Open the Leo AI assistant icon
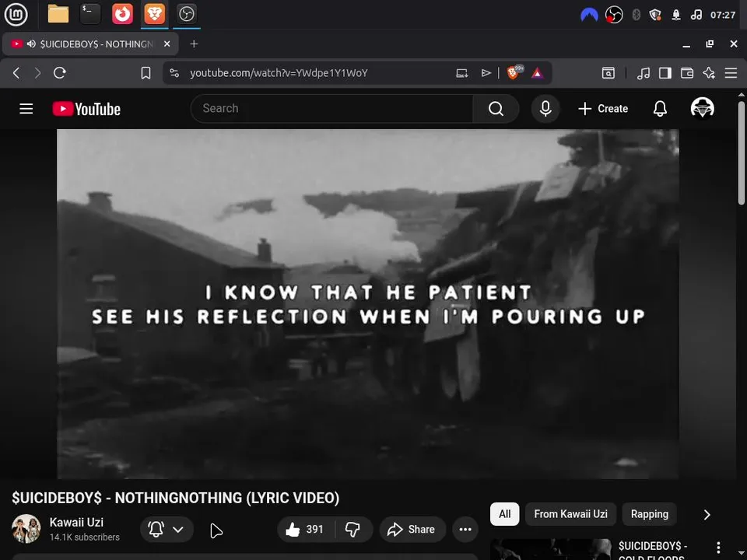747x560 pixels. (709, 73)
